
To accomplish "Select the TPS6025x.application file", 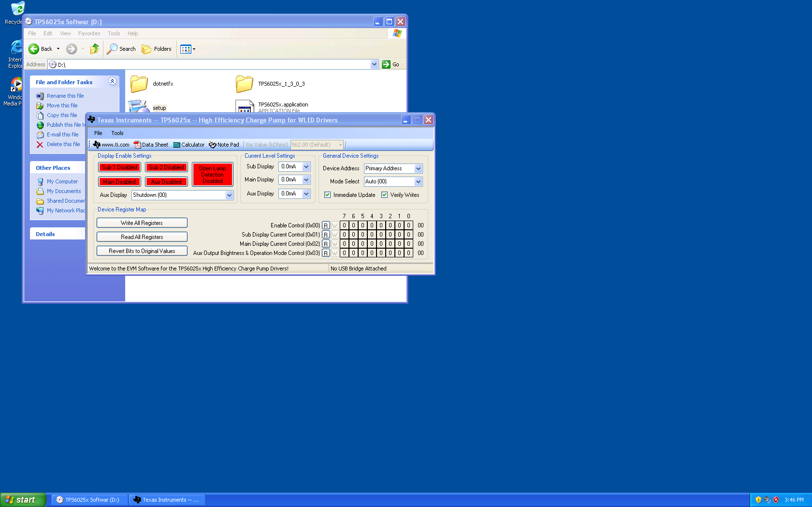I will (x=272, y=107).
